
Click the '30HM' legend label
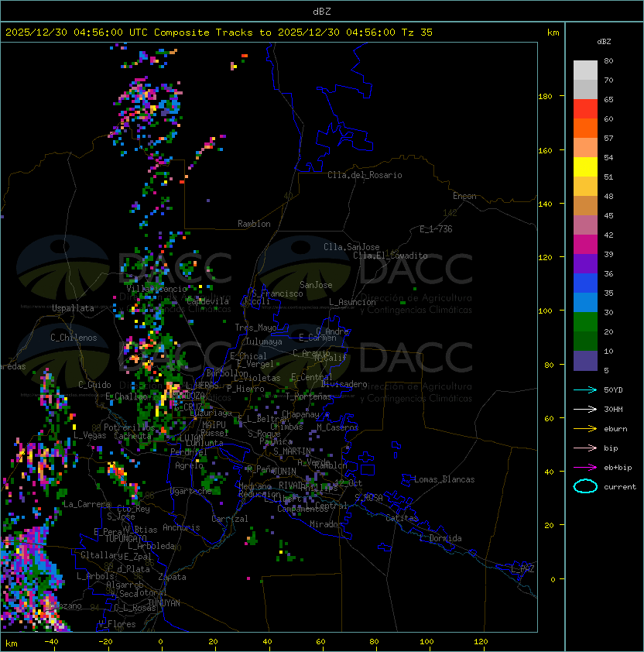pos(613,409)
